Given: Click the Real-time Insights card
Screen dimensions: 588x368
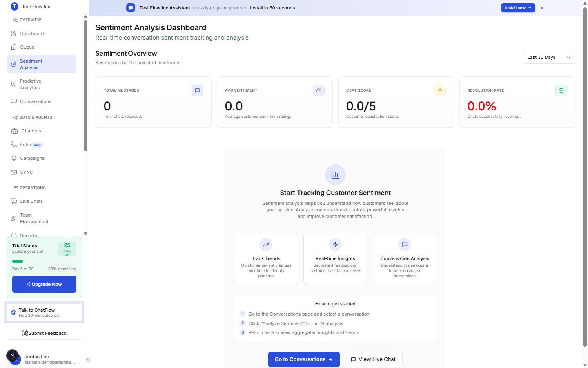Looking at the screenshot, I should point(335,258).
